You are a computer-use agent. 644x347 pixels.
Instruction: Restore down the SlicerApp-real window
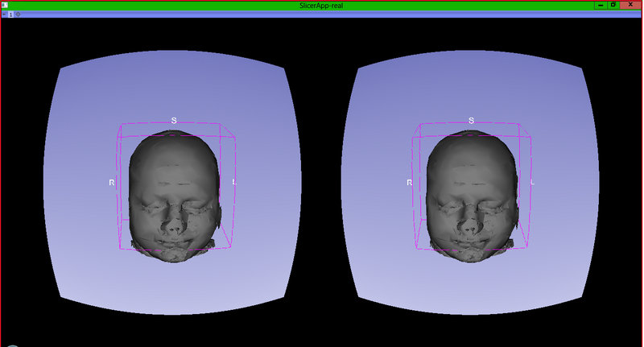coord(613,5)
